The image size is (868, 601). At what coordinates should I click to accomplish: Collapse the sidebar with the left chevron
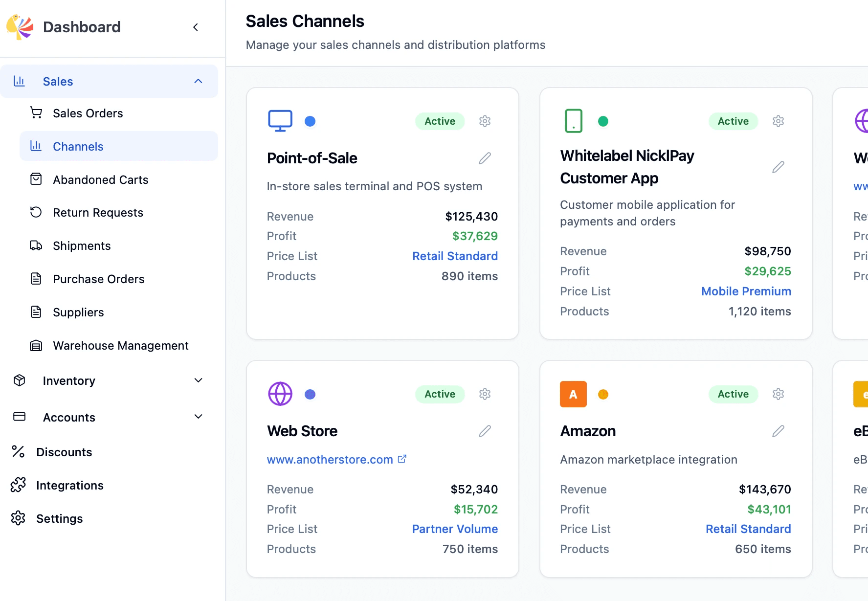196,27
